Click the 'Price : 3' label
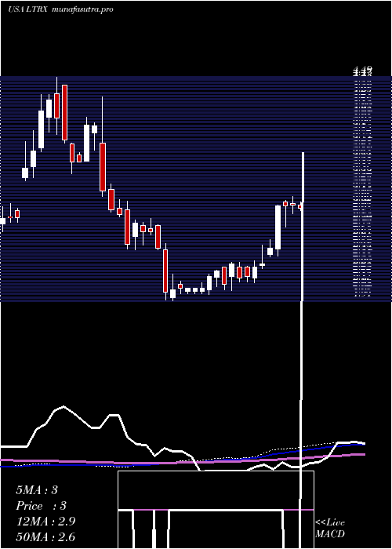This screenshot has width=392, height=549. click(x=41, y=506)
